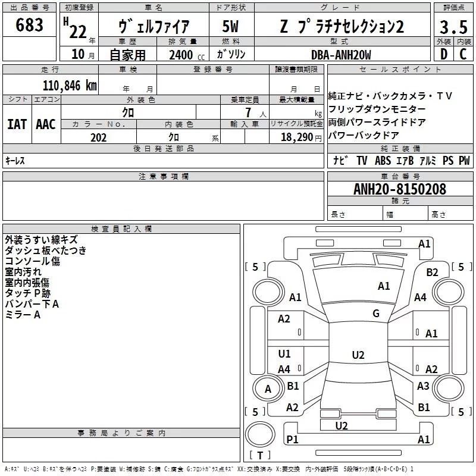476x476 pixels.
Task: Click the 幅 dimension field
Action: point(406,214)
